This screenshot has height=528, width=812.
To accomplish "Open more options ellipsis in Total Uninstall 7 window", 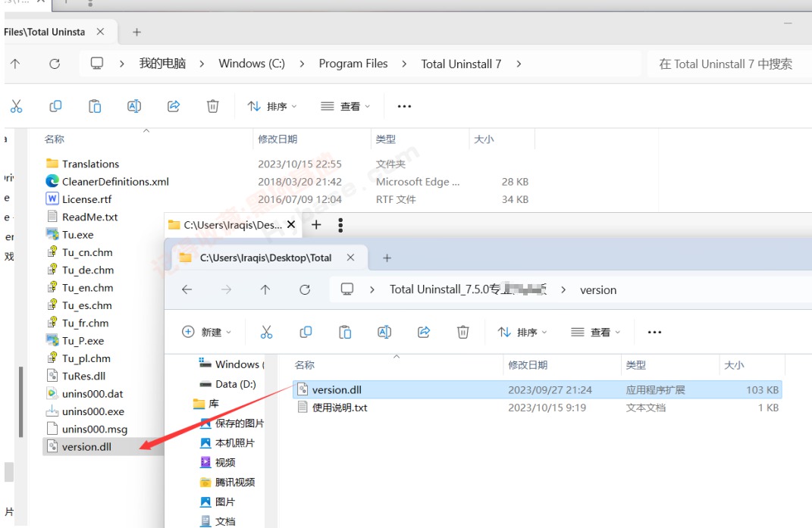I will pos(404,106).
